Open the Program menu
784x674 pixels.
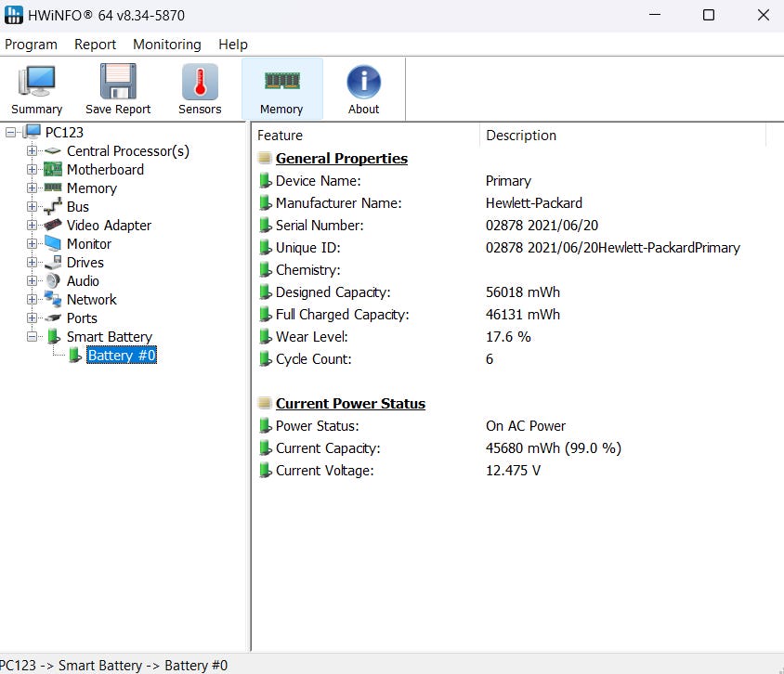tap(31, 45)
